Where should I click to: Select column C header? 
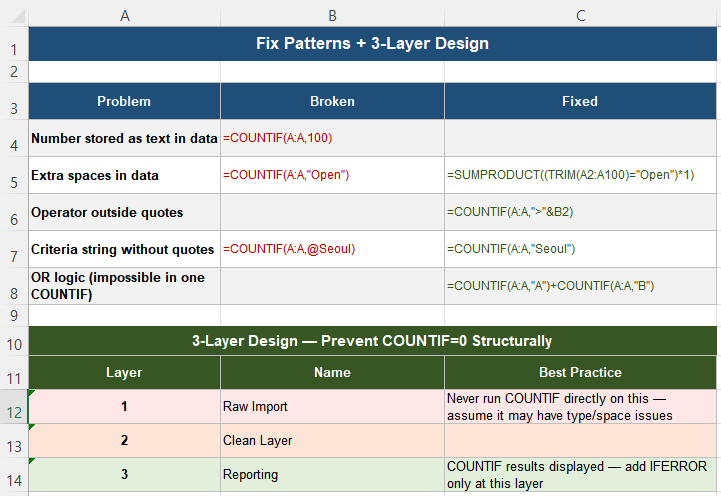(581, 16)
